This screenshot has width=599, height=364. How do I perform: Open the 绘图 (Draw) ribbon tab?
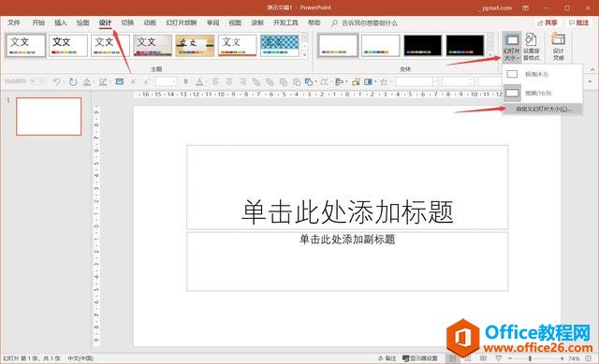pos(83,22)
